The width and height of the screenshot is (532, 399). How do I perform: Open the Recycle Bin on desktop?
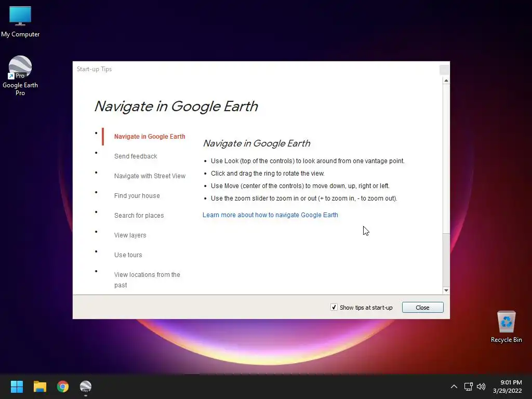tap(506, 327)
